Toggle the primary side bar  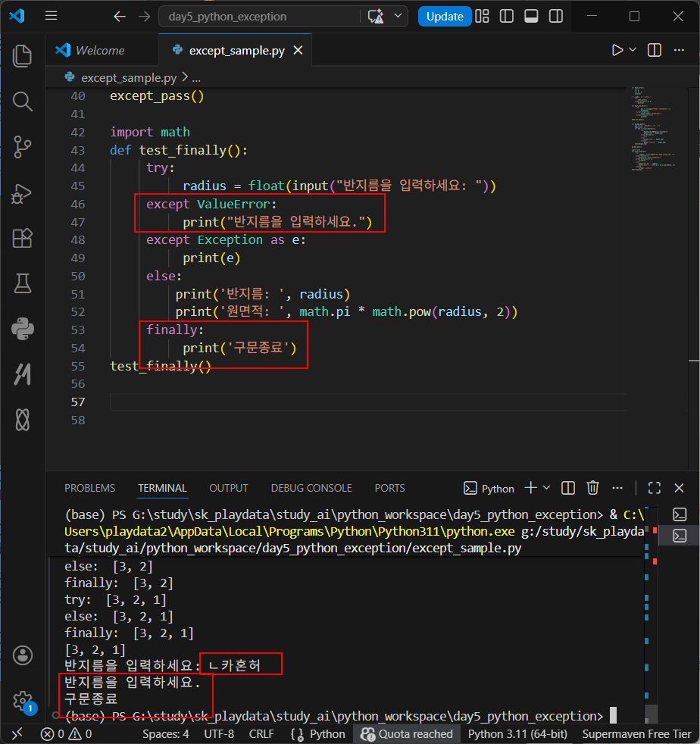click(x=507, y=16)
